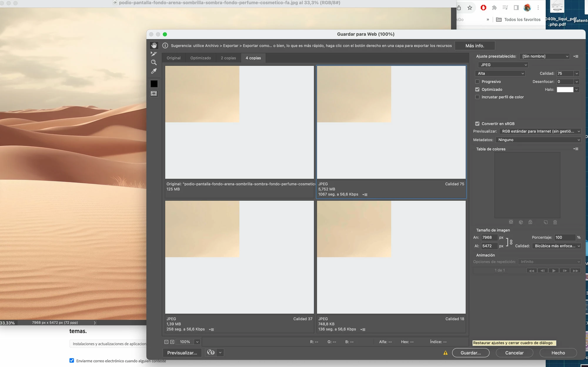Open the JPEG format dropdown
588x367 pixels.
503,65
